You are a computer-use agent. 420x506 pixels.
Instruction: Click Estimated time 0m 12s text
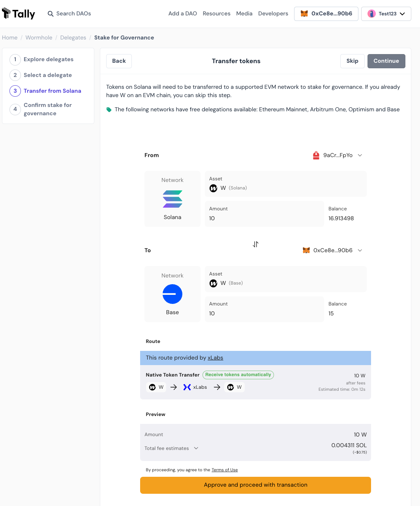pyautogui.click(x=342, y=389)
